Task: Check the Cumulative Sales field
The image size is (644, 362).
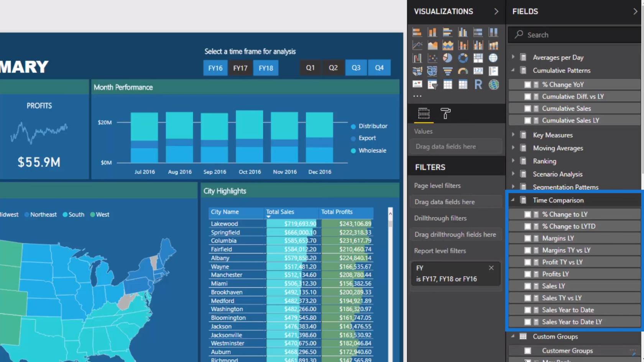Action: [527, 108]
